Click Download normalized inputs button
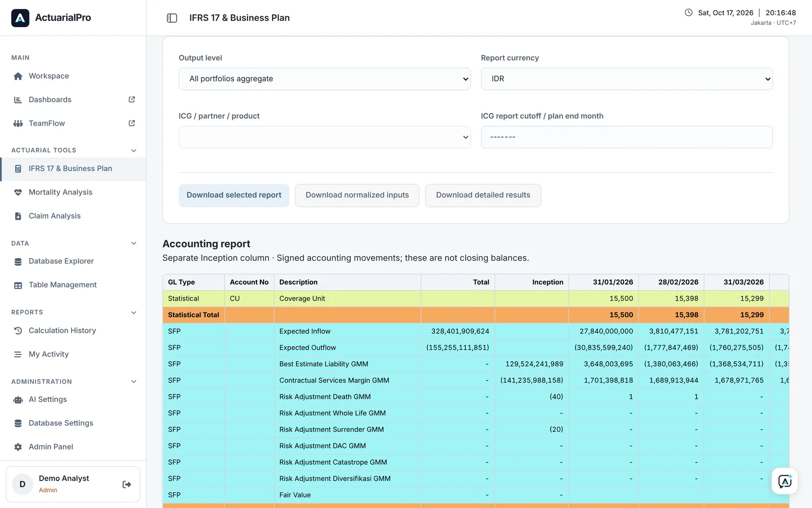The height and width of the screenshot is (508, 812). pyautogui.click(x=357, y=196)
